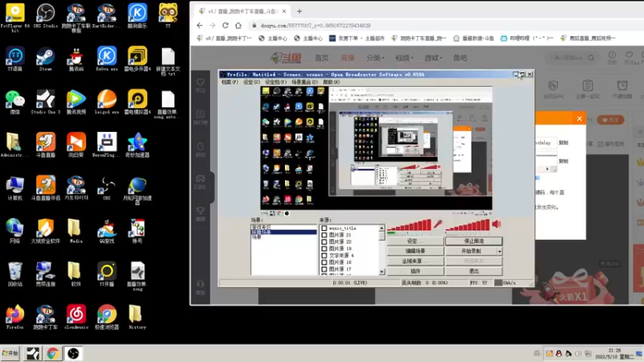
Task: Launch Firefox from the desktop
Action: click(14, 317)
